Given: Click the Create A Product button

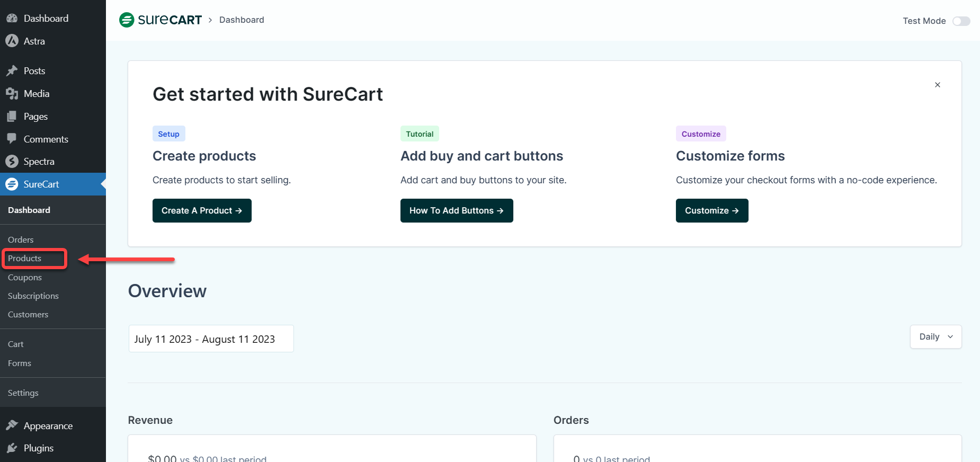Looking at the screenshot, I should click(202, 210).
